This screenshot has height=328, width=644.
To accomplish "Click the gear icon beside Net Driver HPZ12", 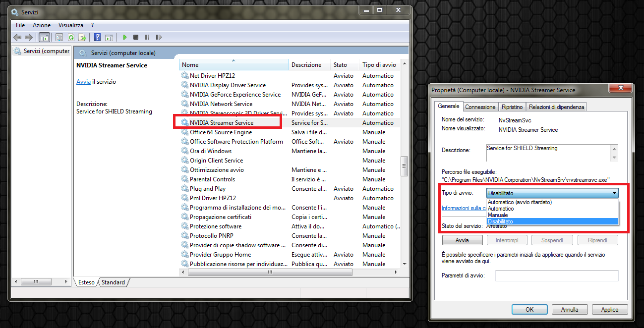I will tap(185, 76).
